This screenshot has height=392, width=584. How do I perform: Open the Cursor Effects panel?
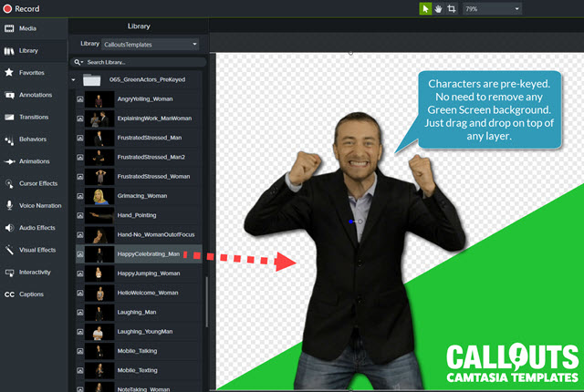point(33,183)
